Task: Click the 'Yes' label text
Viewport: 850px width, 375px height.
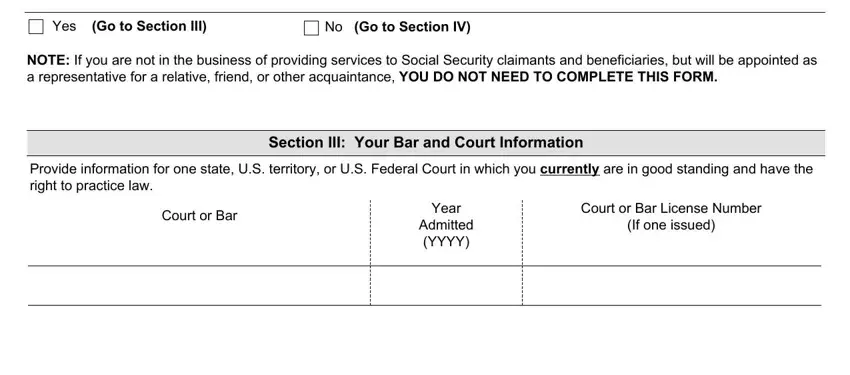Action: pyautogui.click(x=65, y=26)
